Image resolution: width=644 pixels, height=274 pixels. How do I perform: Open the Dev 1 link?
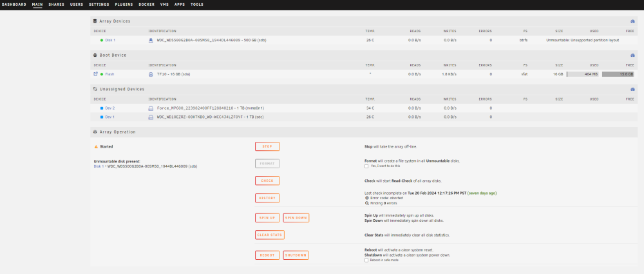tap(109, 117)
